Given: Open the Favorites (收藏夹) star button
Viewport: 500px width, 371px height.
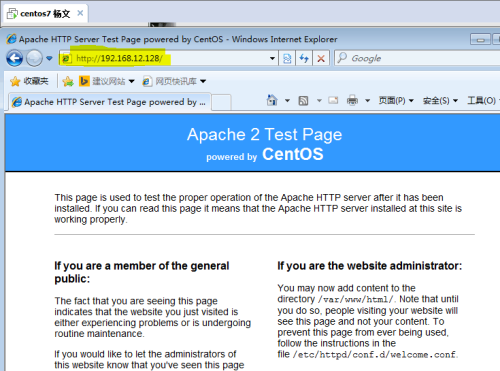Looking at the screenshot, I should (29, 81).
